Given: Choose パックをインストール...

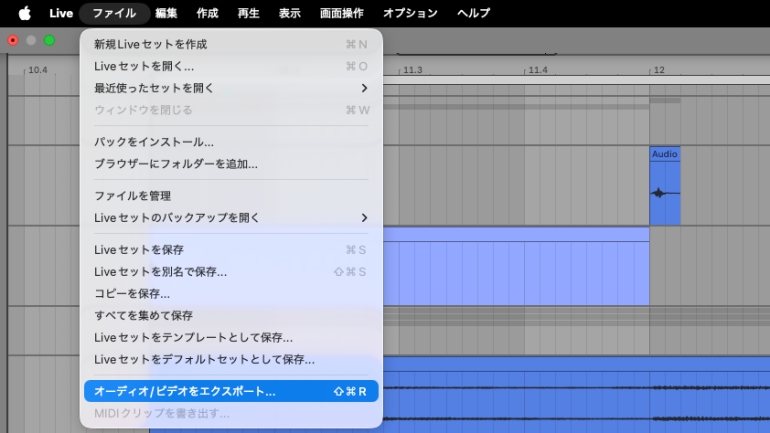Looking at the screenshot, I should [231, 142].
